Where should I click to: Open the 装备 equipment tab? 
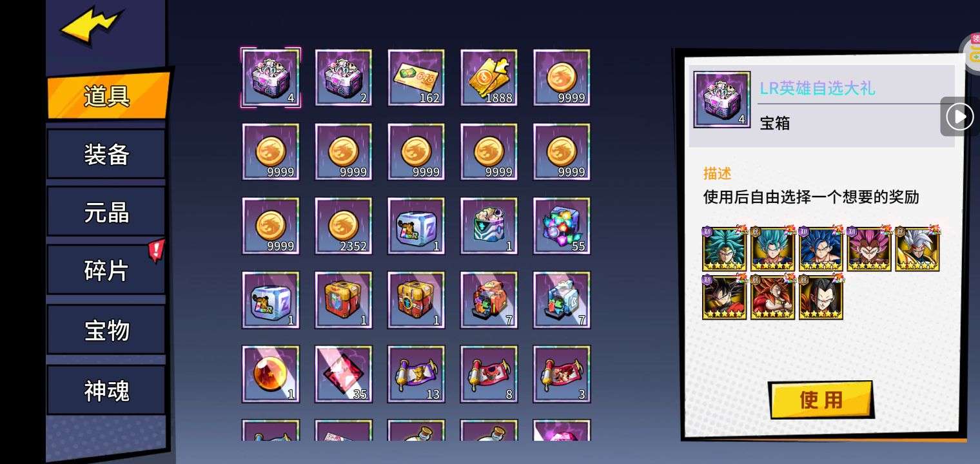106,154
